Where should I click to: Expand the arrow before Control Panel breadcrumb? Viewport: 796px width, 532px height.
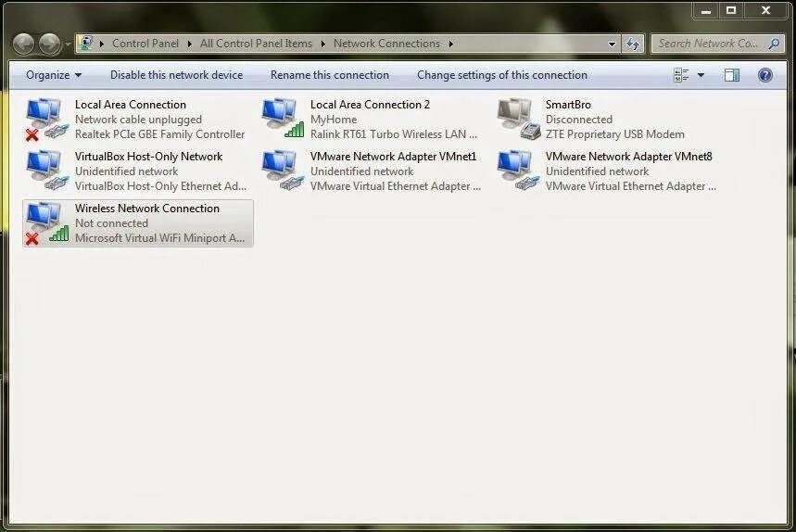click(x=102, y=44)
